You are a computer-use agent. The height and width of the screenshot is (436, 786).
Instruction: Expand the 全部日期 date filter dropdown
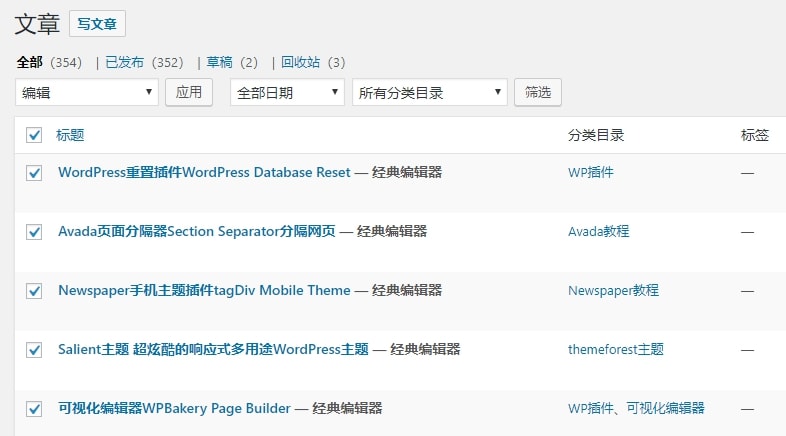coord(287,93)
